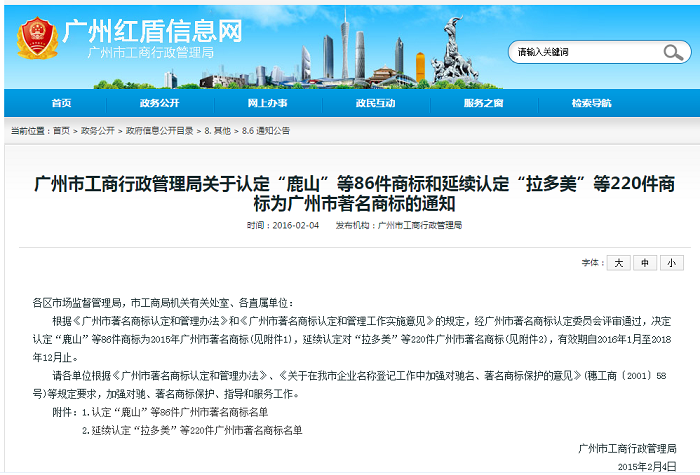Open 政府信息公开目录 breadcrumb link
This screenshot has height=475, width=700.
[157, 131]
